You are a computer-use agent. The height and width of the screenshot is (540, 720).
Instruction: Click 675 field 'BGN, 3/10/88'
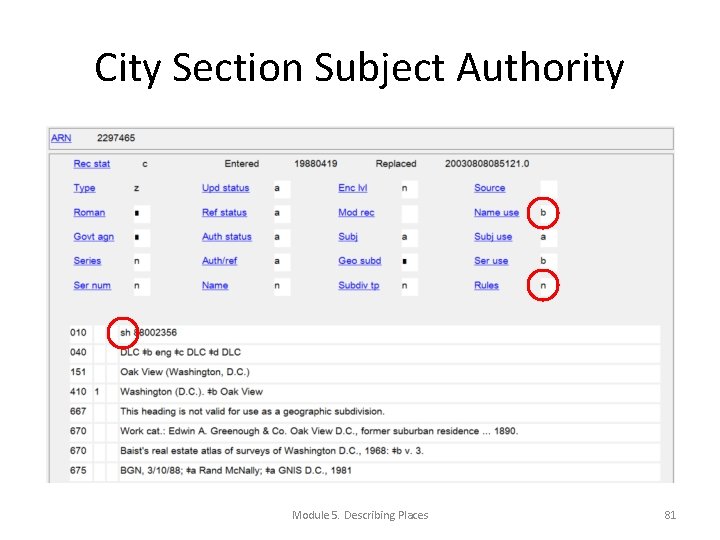pos(389,471)
